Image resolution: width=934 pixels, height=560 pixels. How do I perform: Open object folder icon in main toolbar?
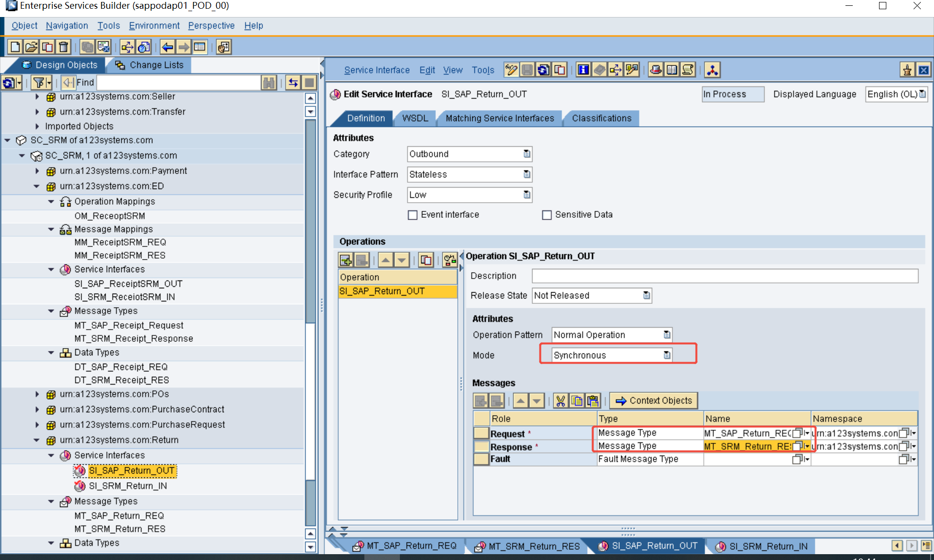click(x=31, y=47)
